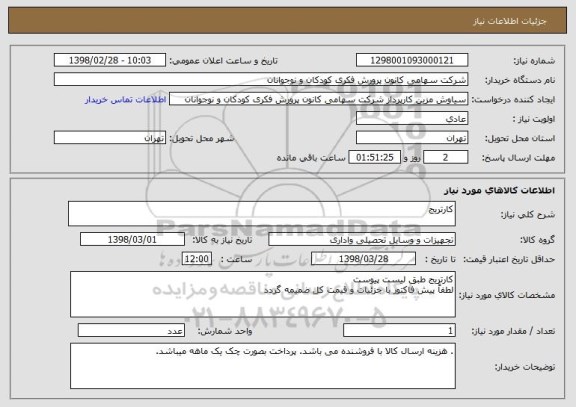Click the label تاریخ نیاز به کالا
The image size is (576, 407).
[222, 240]
